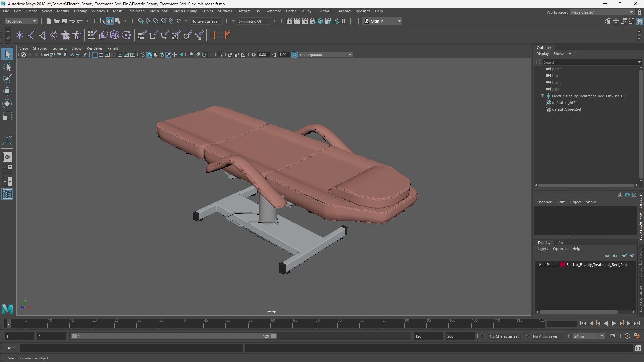Click the MEL script type label
644x362 pixels.
11,348
